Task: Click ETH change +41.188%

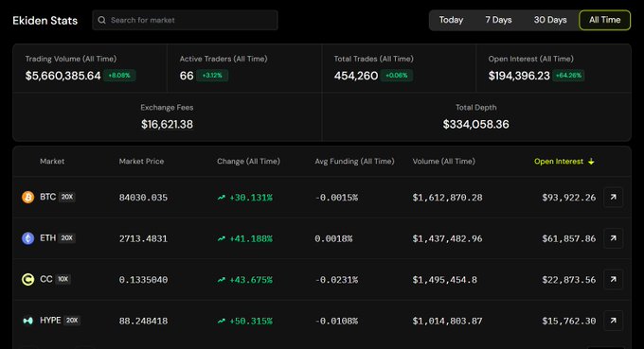Action: 251,238
